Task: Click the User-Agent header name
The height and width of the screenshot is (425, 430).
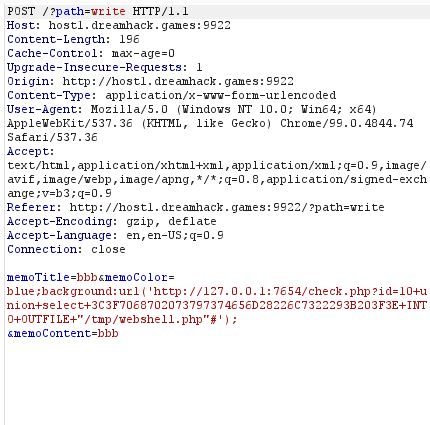Action: pyautogui.click(x=42, y=110)
